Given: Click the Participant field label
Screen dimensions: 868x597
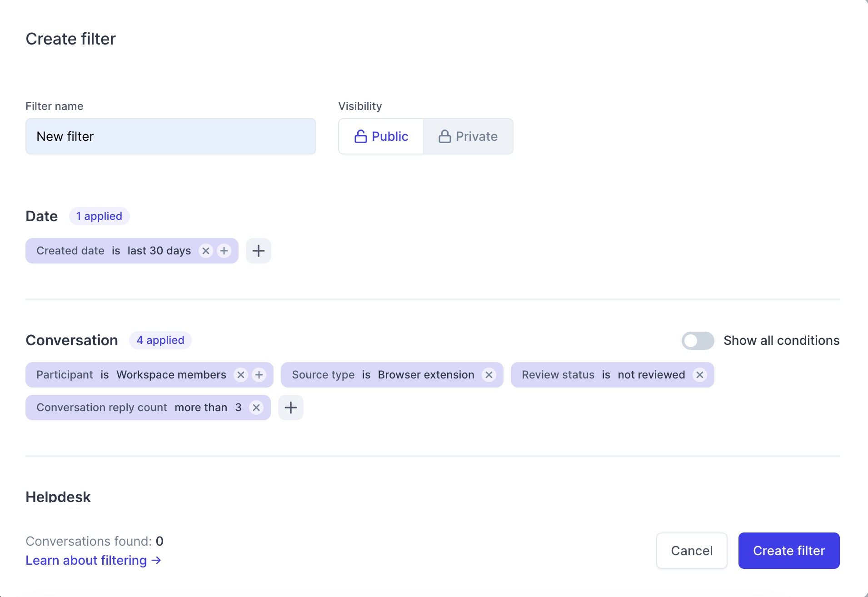Looking at the screenshot, I should point(65,375).
